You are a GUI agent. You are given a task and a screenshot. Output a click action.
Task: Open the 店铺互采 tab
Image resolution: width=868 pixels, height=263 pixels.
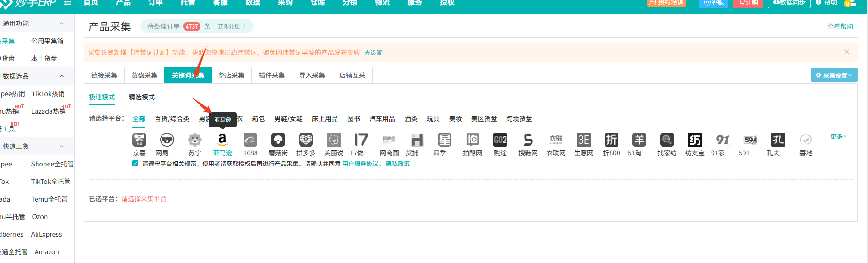[352, 75]
